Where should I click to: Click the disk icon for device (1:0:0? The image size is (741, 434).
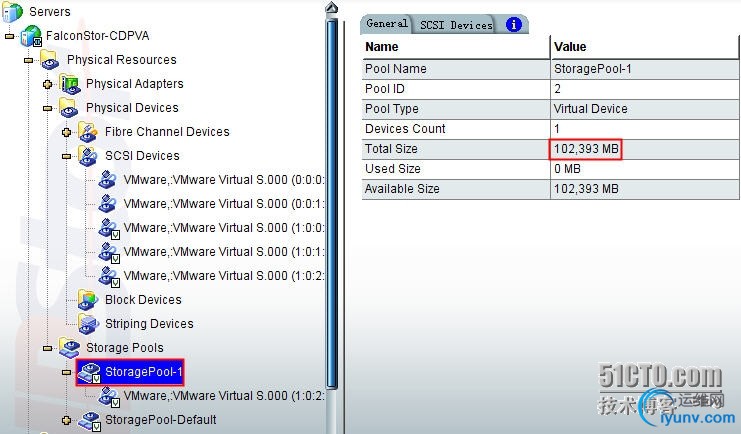[x=109, y=228]
